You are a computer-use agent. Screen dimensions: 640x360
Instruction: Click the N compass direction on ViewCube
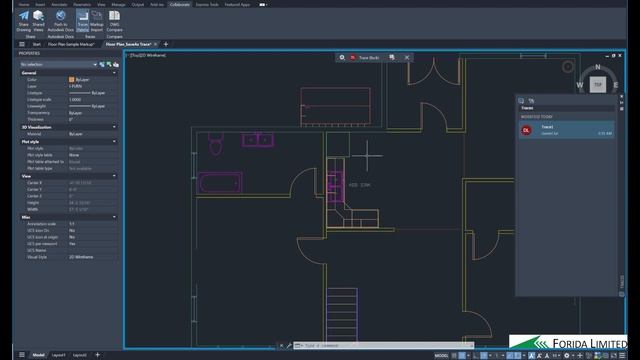[598, 67]
